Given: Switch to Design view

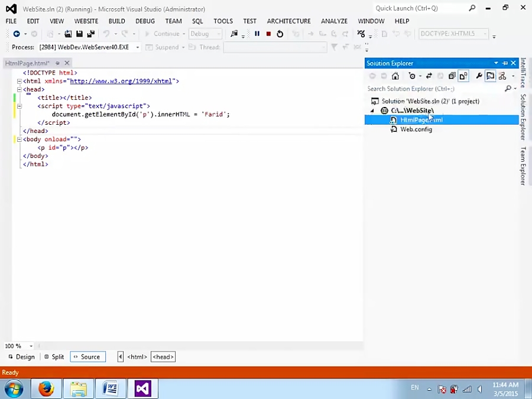Looking at the screenshot, I should pyautogui.click(x=22, y=357).
